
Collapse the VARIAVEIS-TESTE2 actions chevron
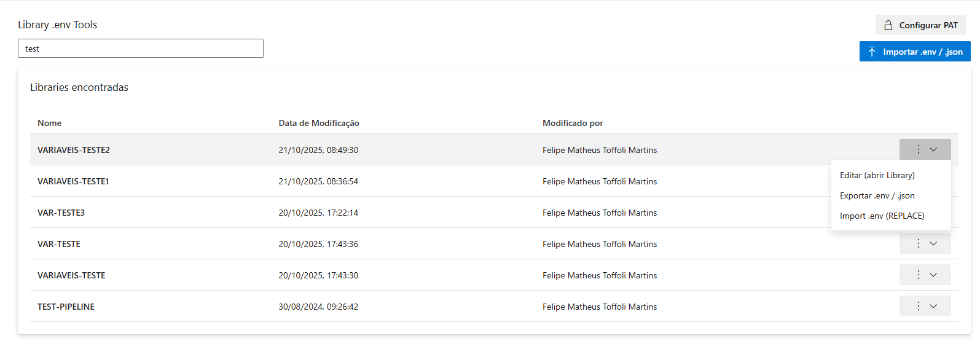[x=933, y=149]
